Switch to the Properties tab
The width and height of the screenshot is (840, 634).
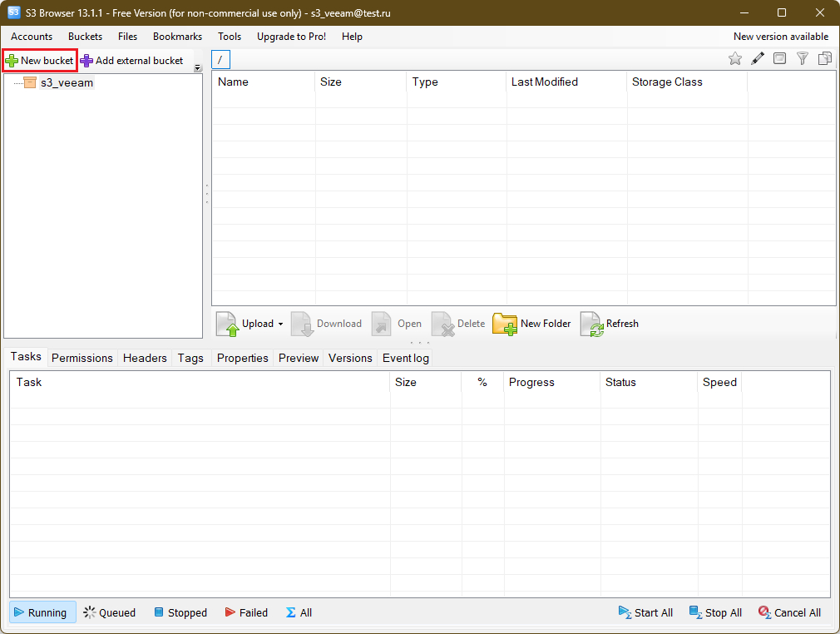point(242,358)
